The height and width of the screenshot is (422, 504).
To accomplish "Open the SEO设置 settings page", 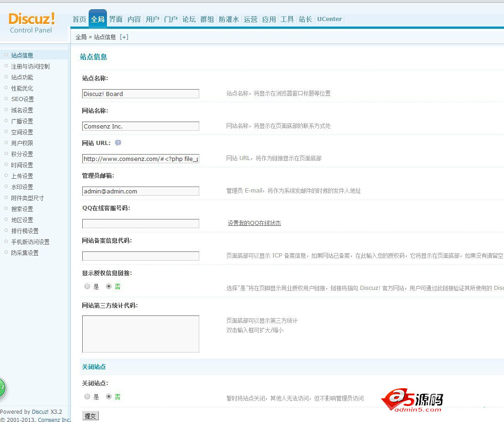I will (x=21, y=99).
